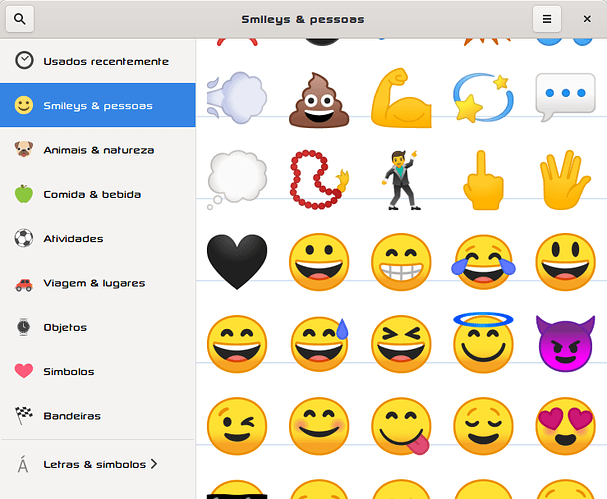Viewport: 607px width, 499px height.
Task: Open Símbolos category
Action: pos(98,372)
